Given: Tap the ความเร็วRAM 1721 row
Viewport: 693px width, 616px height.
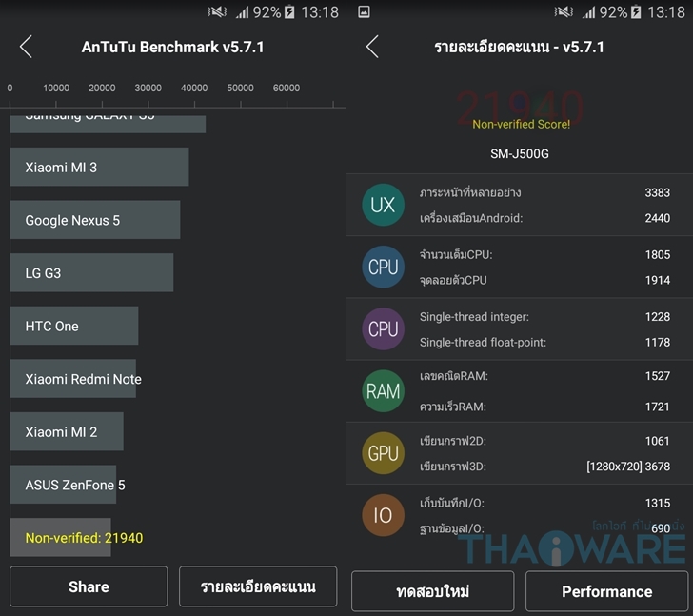Looking at the screenshot, I should (544, 407).
